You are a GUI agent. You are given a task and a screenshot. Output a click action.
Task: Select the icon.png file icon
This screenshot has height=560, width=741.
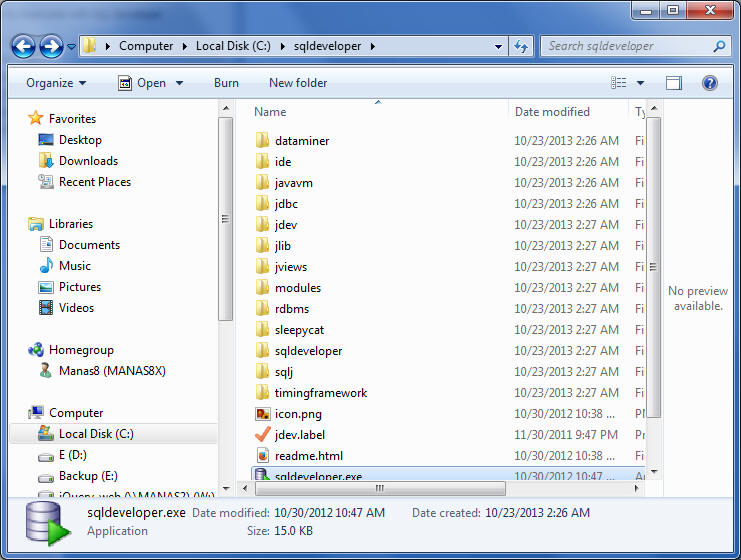click(262, 414)
